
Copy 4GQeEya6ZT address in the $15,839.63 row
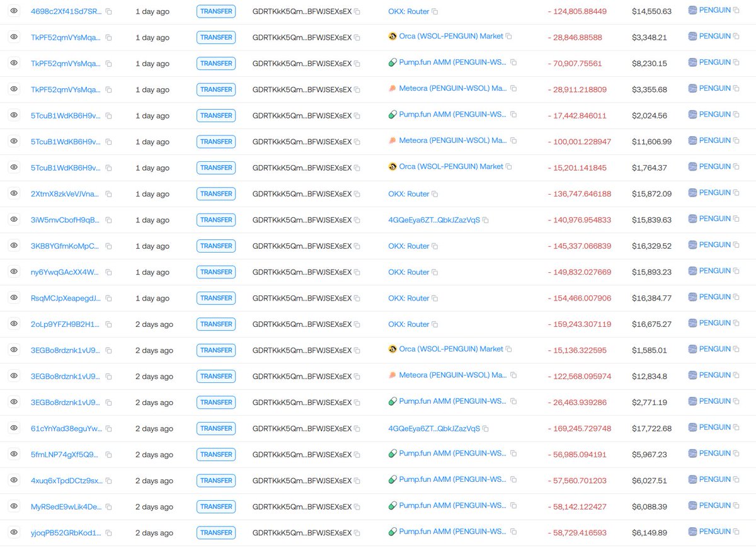pos(486,220)
